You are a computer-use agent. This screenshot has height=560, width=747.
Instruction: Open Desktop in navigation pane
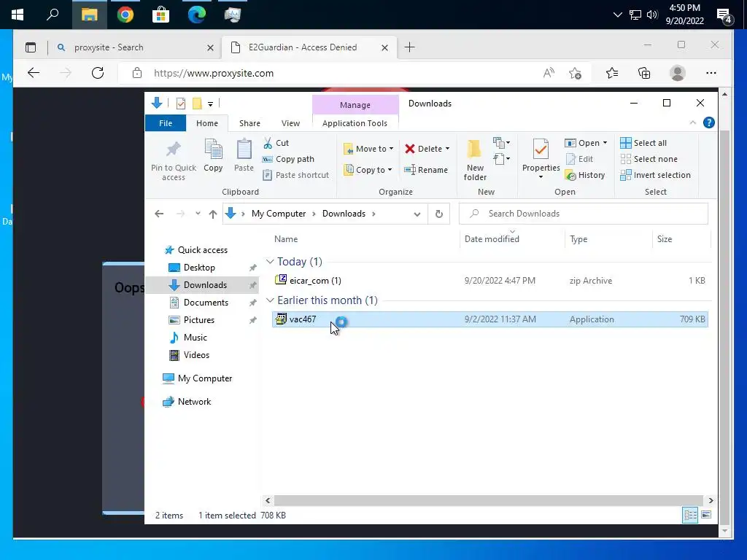point(199,268)
